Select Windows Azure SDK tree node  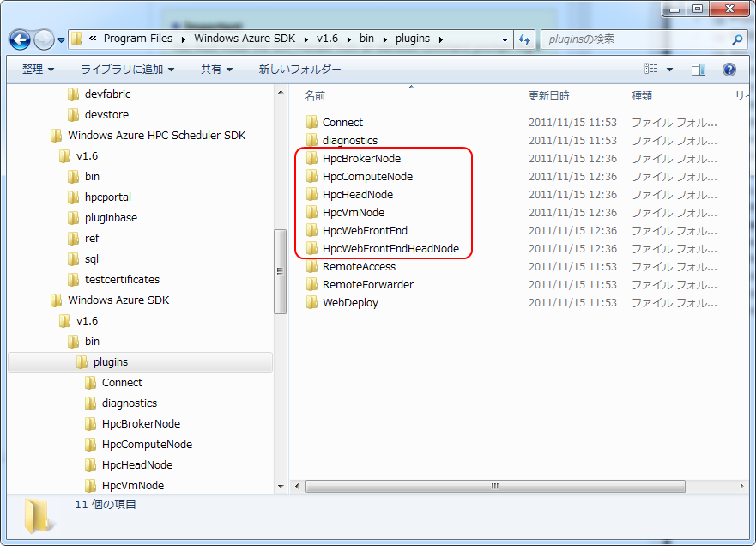(x=118, y=300)
